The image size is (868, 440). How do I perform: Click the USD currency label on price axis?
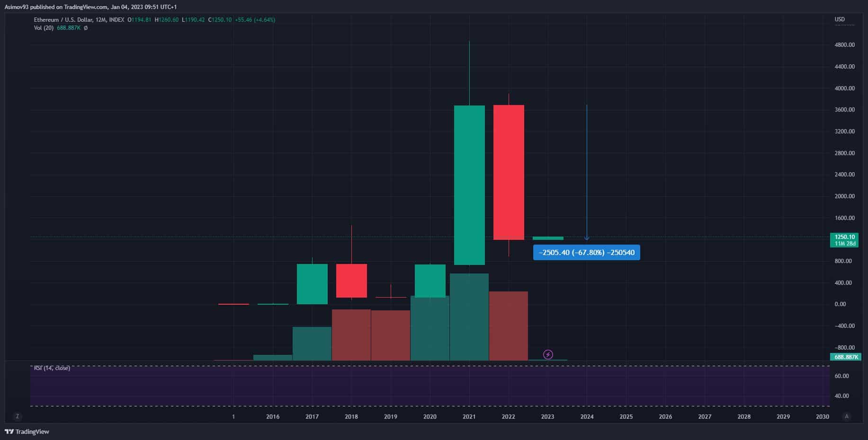point(839,19)
